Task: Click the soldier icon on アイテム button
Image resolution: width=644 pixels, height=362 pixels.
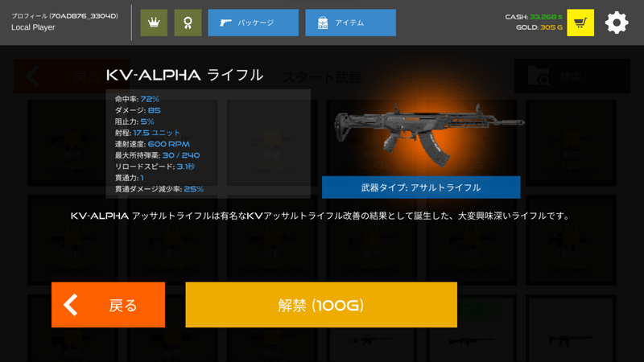Action: (323, 23)
